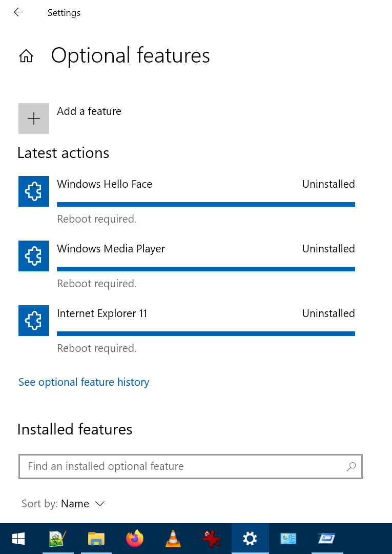Screen dimensions: 392x554
Task: Click the search magnifier icon
Action: tap(352, 467)
